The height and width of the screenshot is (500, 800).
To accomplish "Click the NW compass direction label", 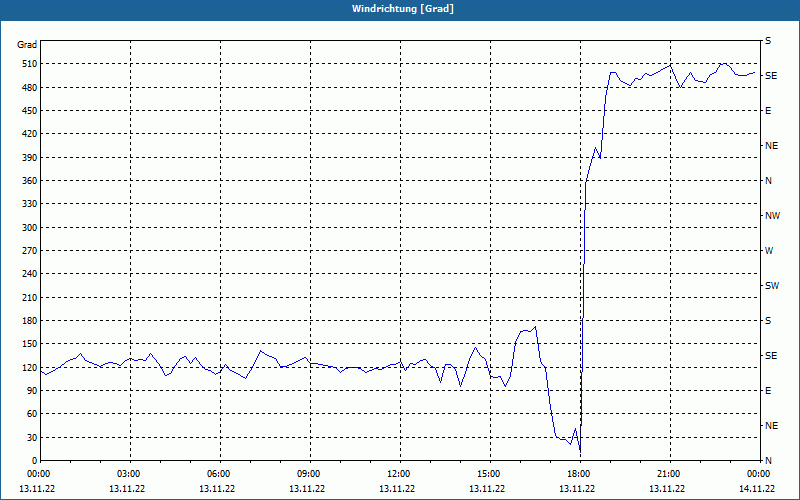I will pos(772,216).
